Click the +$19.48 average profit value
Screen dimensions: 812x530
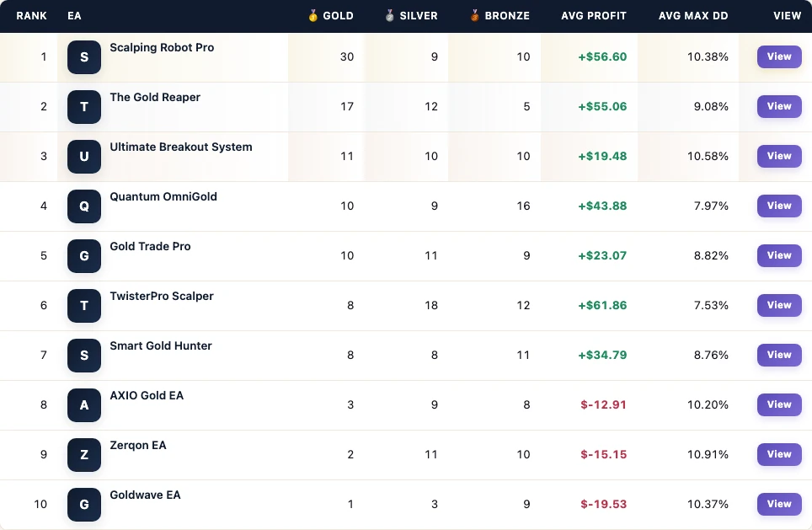[x=602, y=157]
